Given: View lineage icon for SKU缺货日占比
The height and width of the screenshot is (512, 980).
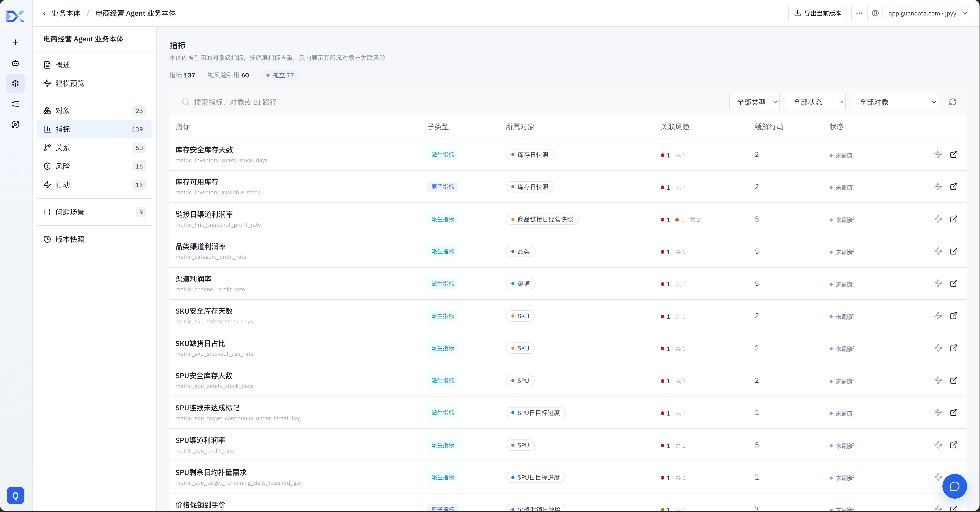Looking at the screenshot, I should (938, 348).
